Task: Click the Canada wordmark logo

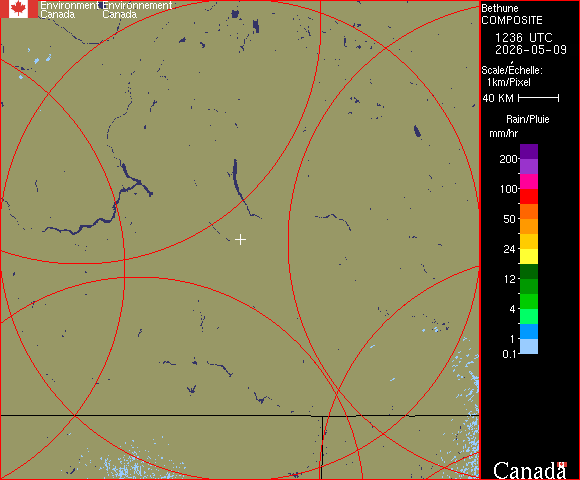Action: pyautogui.click(x=530, y=470)
